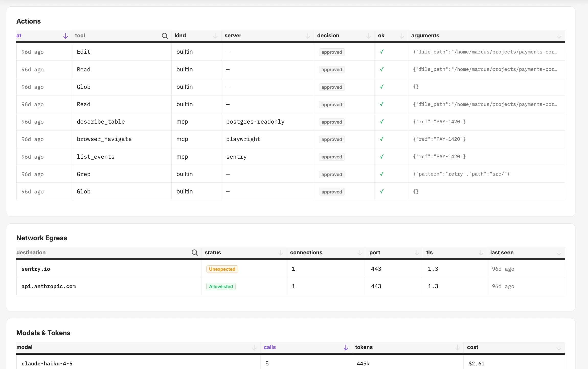Screen dimensions: 588x369
Task: Open search in destination column header
Action: click(x=195, y=253)
